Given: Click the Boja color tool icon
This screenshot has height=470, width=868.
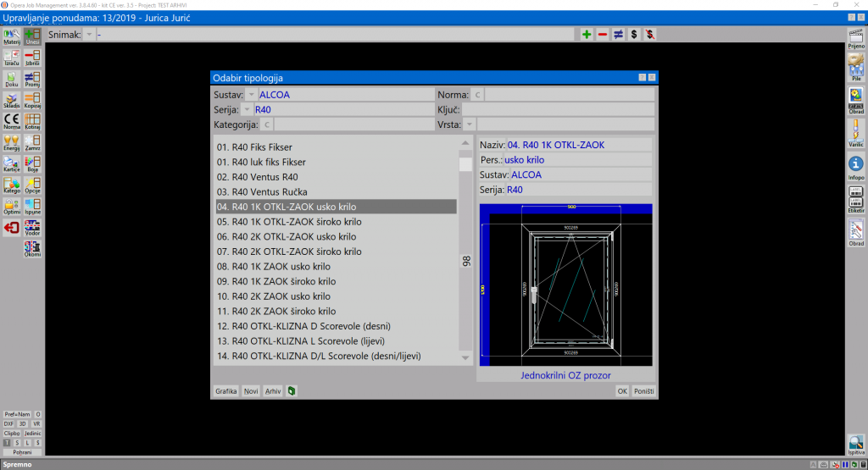Looking at the screenshot, I should coord(33,163).
